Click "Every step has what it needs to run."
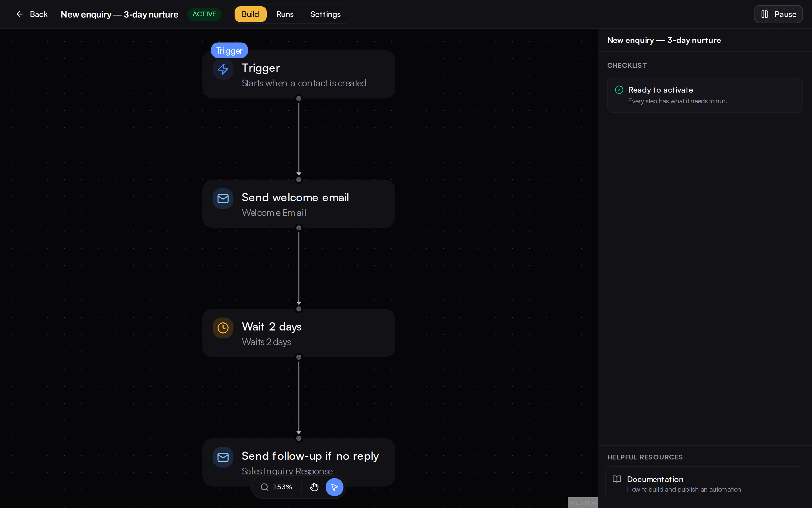The height and width of the screenshot is (508, 812). (678, 101)
